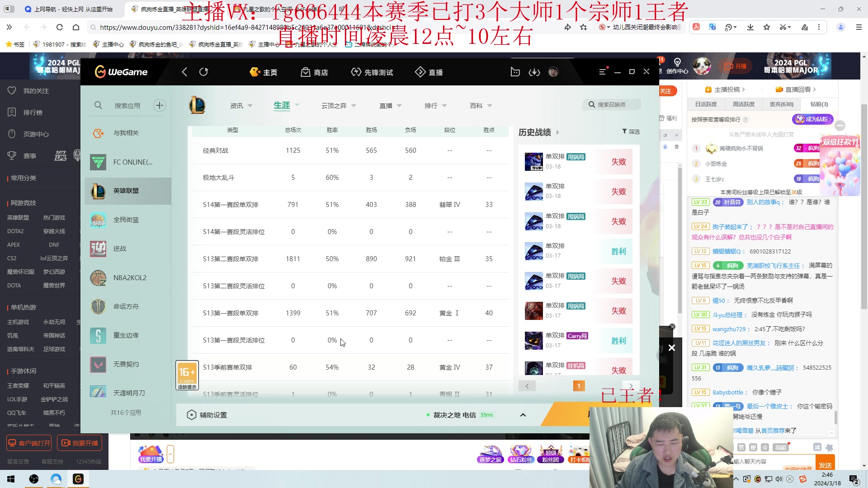Open WeGame folder manager icon
The width and height of the screenshot is (868, 488).
click(x=515, y=72)
